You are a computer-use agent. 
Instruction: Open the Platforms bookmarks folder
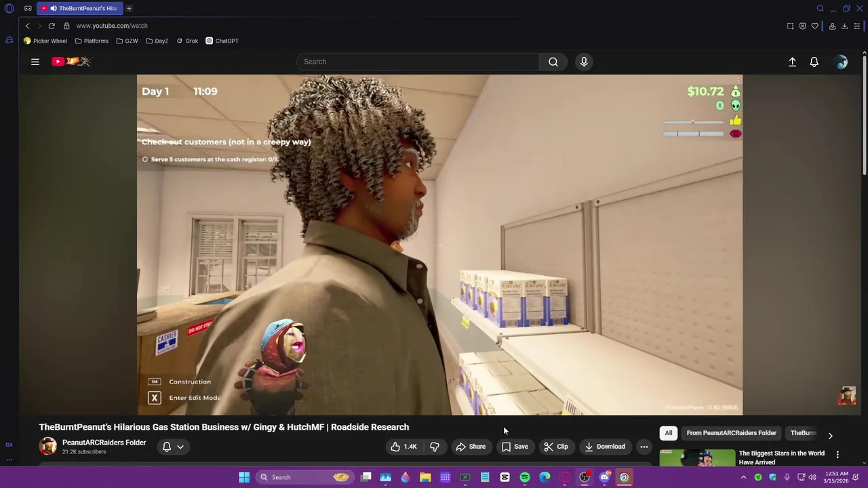(x=92, y=41)
